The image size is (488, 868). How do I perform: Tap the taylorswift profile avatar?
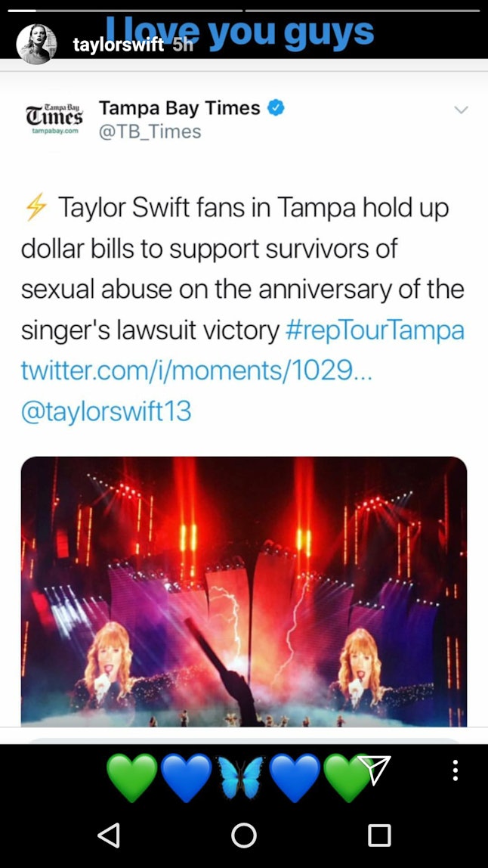(x=36, y=44)
